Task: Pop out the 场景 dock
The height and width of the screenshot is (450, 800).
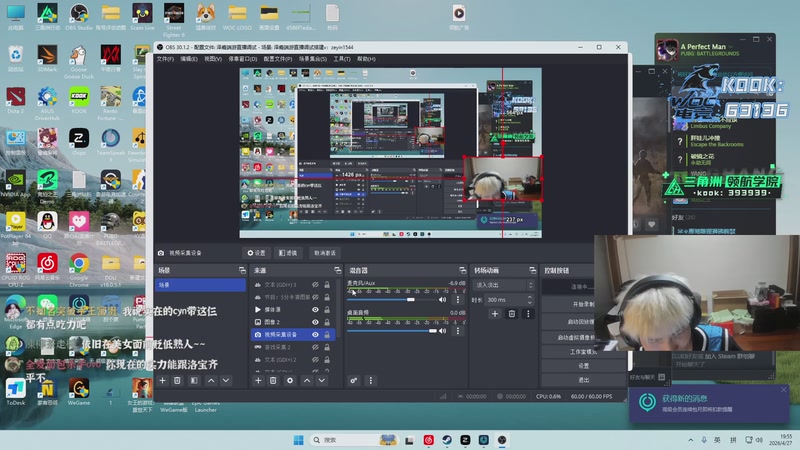Action: pyautogui.click(x=242, y=270)
